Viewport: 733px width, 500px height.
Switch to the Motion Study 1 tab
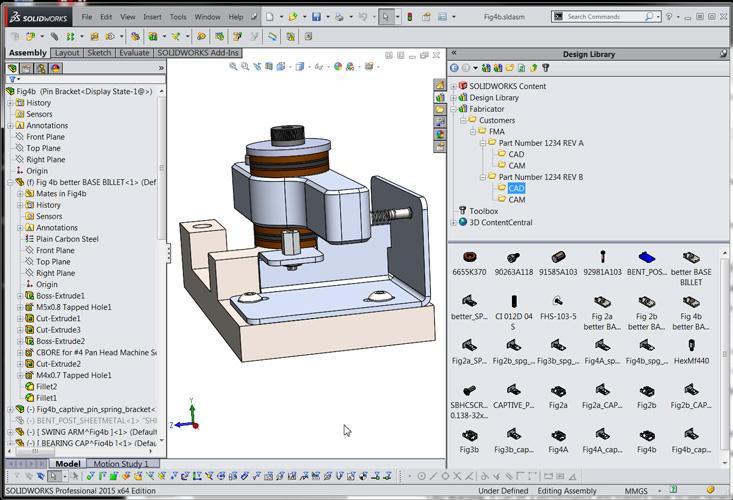pos(121,464)
